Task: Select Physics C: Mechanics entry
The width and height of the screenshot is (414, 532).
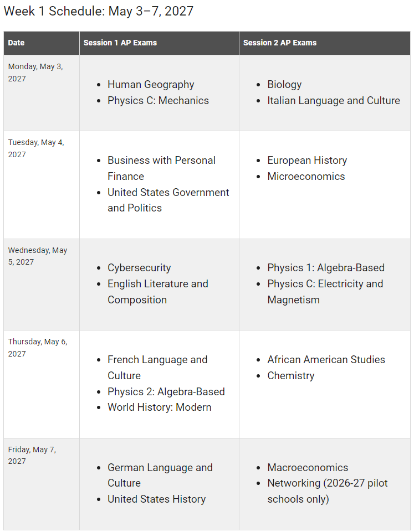Action: [159, 100]
